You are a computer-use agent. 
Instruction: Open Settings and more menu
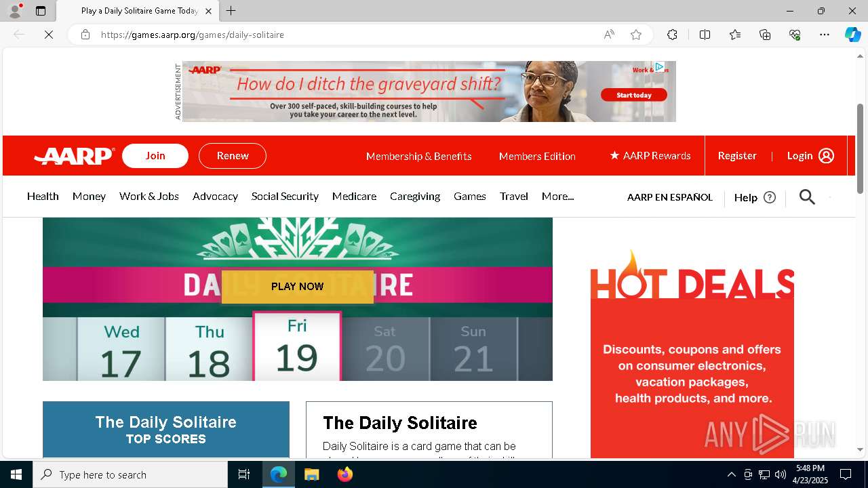pos(825,35)
